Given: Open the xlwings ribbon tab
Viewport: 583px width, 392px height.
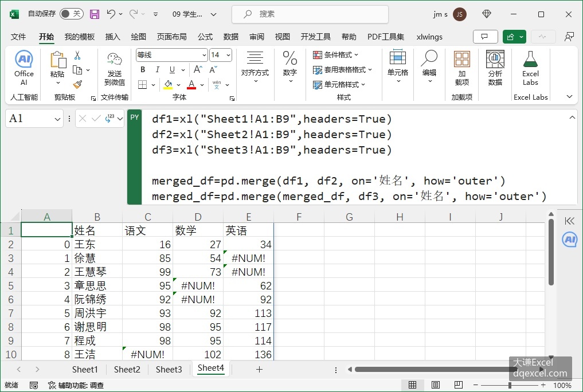Looking at the screenshot, I should click(429, 37).
